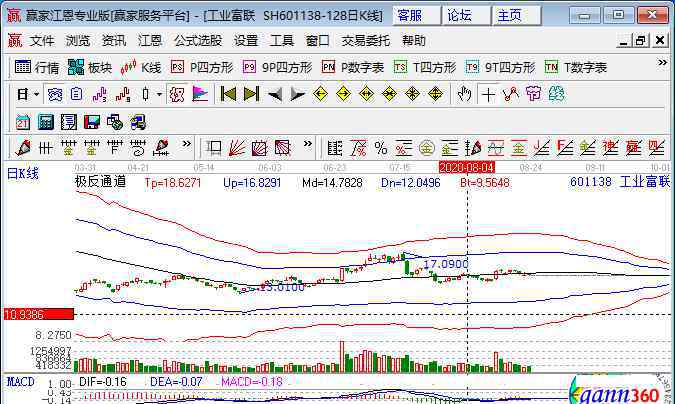The image size is (675, 404).
Task: Expand the Gann tools overflow chevron
Action: [307, 144]
